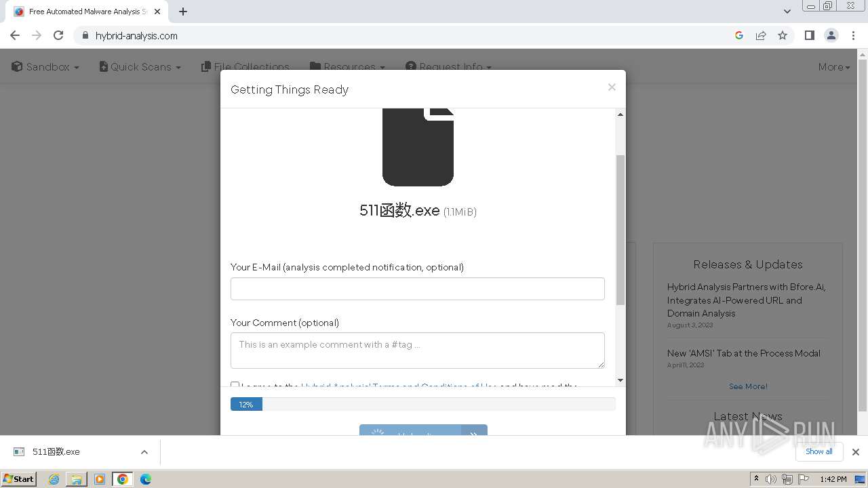Click the dialog scrollbar down arrow
The image size is (868, 488).
pos(620,380)
